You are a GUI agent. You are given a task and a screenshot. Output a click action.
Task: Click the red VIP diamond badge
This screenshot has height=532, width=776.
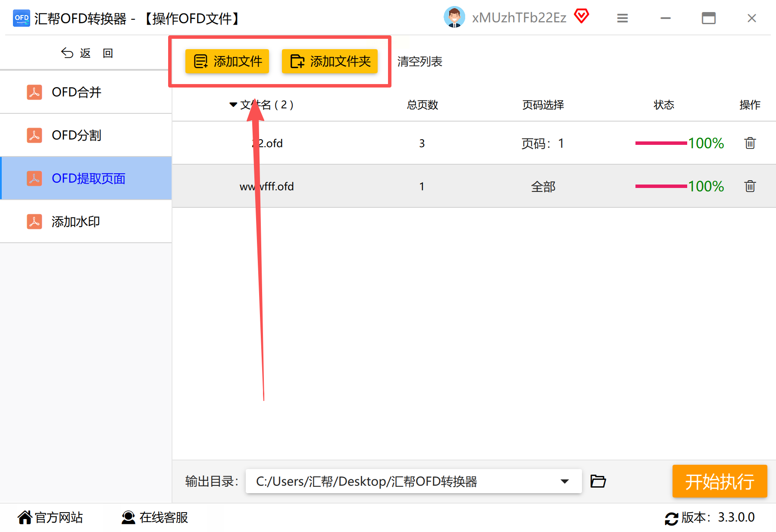pyautogui.click(x=581, y=16)
